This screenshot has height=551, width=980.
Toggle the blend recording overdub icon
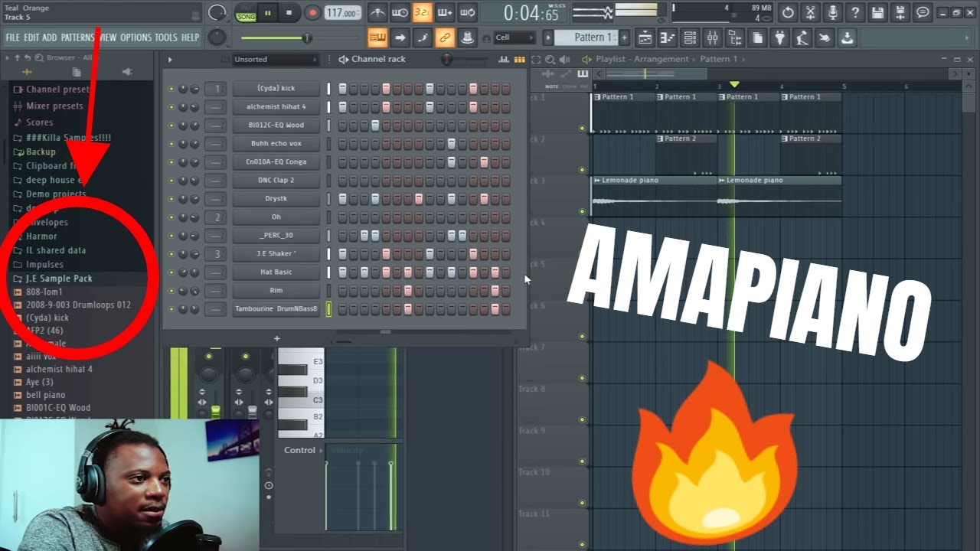point(445,13)
